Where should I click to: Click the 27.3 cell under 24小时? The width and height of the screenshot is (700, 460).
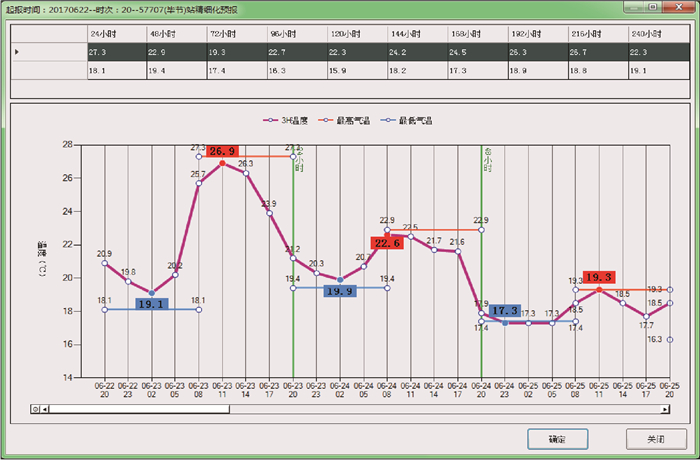(116, 51)
